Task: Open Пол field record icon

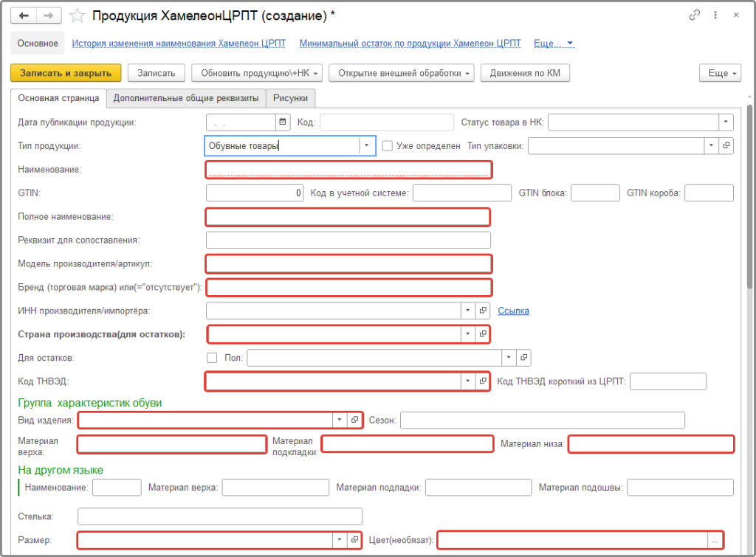Action: pos(523,358)
